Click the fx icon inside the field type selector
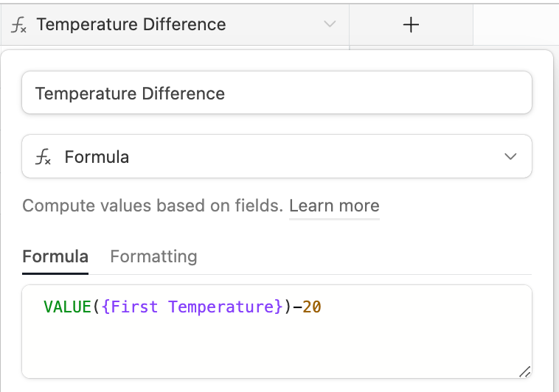 (43, 157)
